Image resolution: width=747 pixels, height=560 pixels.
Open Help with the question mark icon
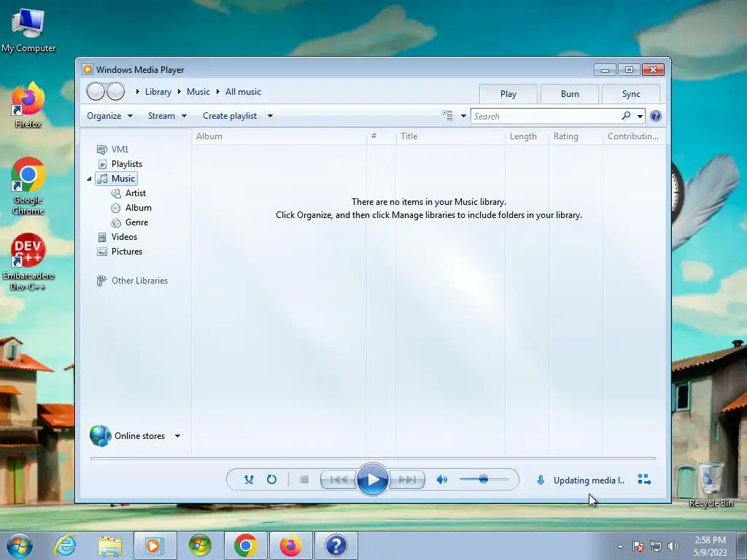tap(656, 116)
